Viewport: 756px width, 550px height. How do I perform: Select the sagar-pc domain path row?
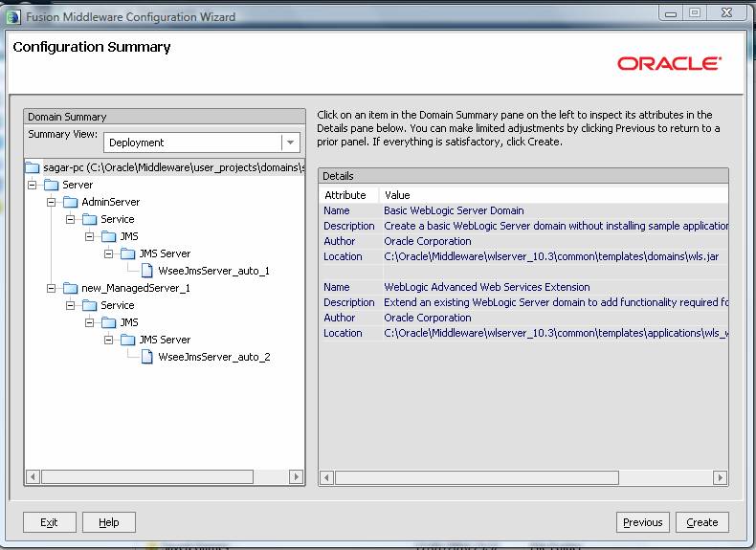click(165, 167)
